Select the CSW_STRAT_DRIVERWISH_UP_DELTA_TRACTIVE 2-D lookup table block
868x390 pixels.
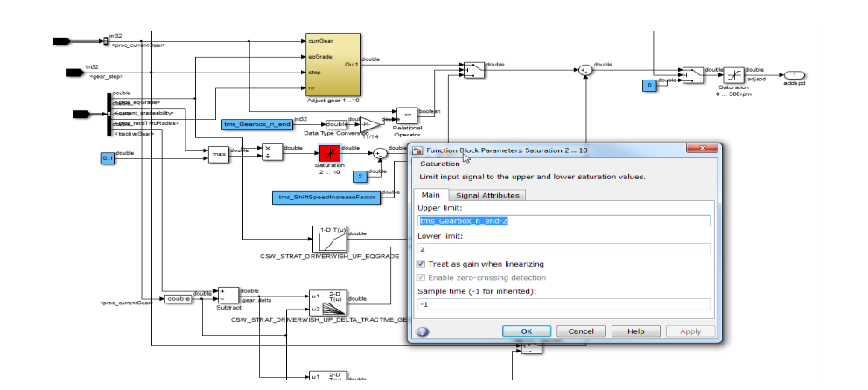pos(327,303)
